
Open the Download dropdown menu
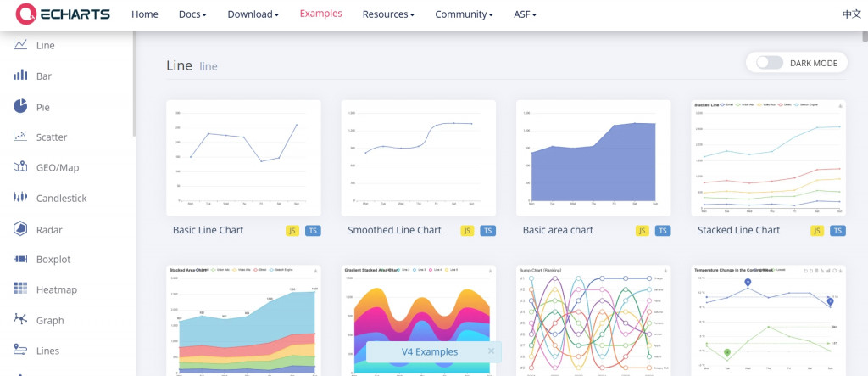pos(253,14)
